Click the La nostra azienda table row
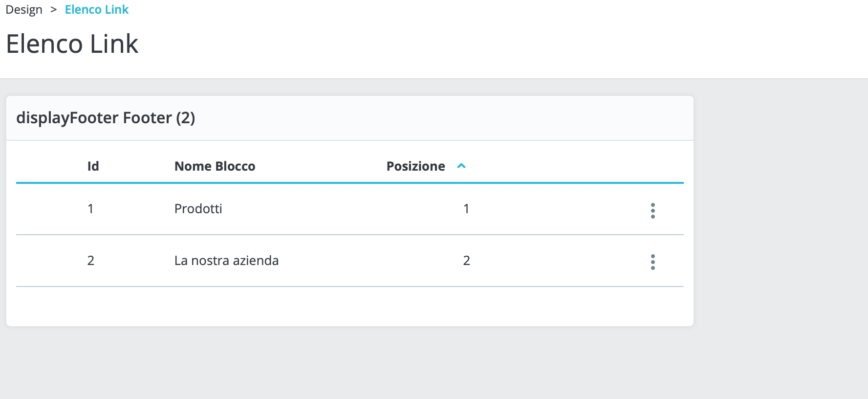The image size is (868, 399). point(350,261)
